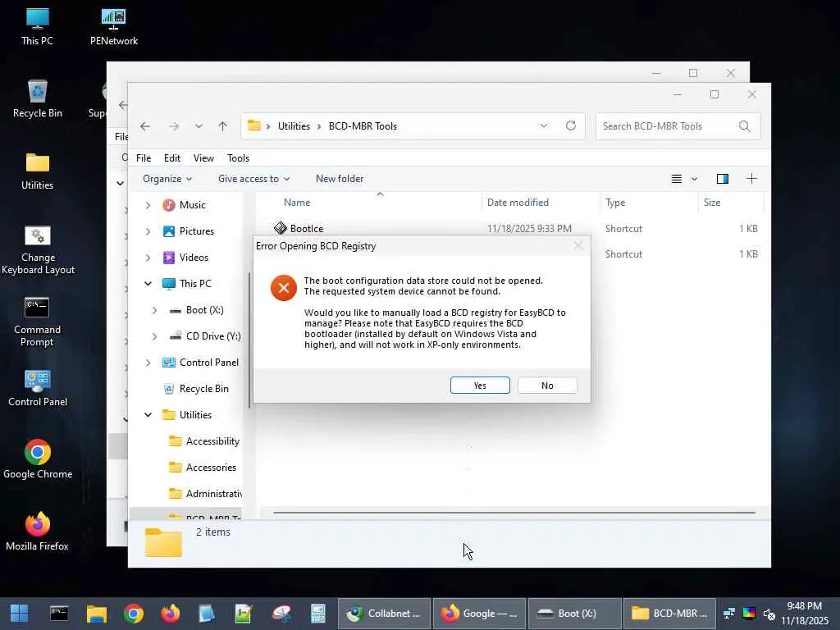
Task: Expand Control Panel tree node
Action: (148, 363)
